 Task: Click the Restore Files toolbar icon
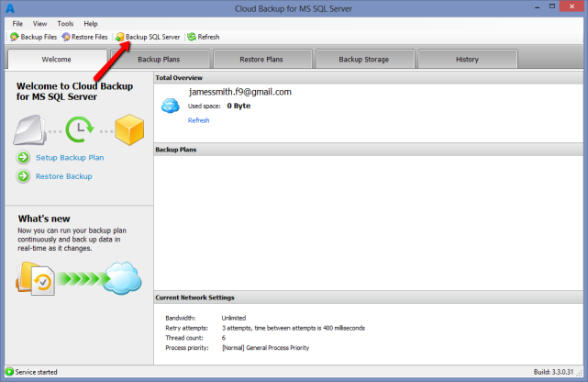(66, 37)
